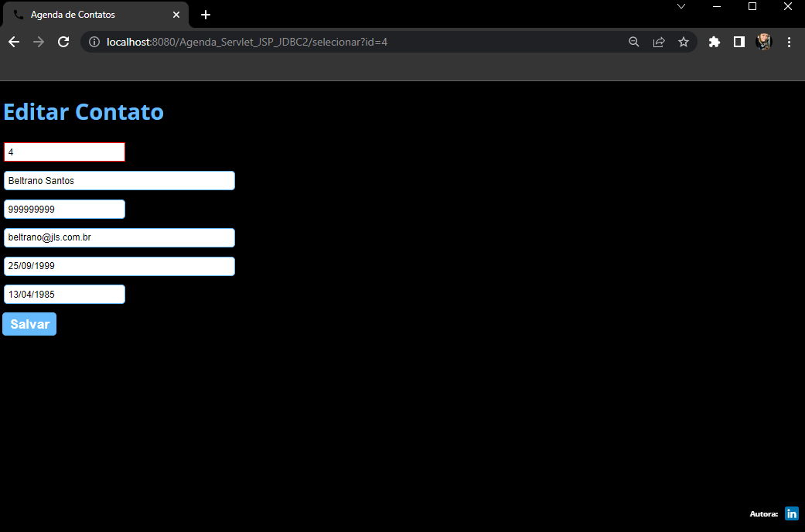Open the Chrome three-dot menu
The image size is (805, 532).
click(789, 42)
